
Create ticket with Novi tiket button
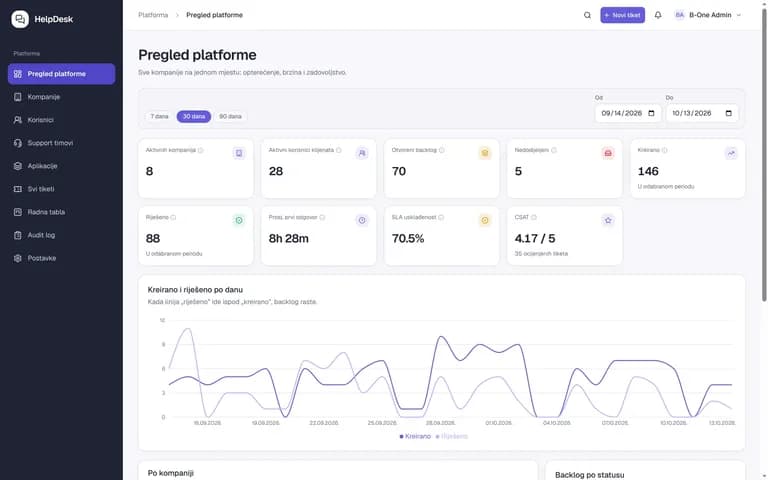coord(623,15)
